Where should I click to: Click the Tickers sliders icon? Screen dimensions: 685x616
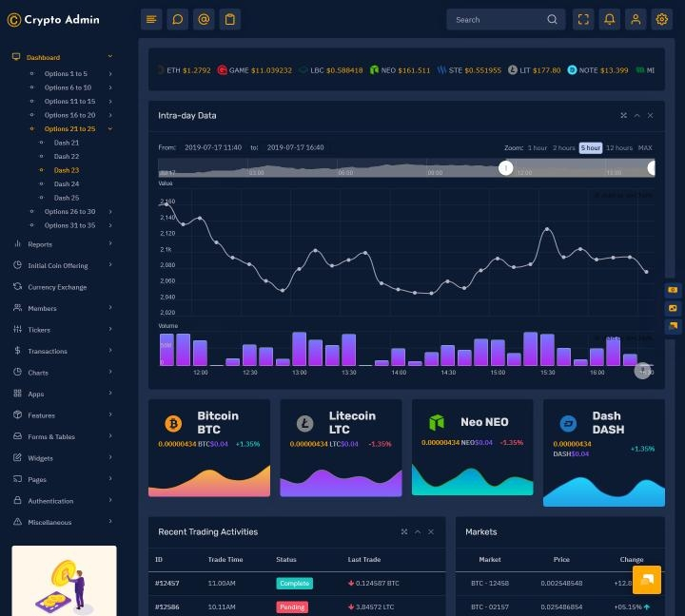17,329
